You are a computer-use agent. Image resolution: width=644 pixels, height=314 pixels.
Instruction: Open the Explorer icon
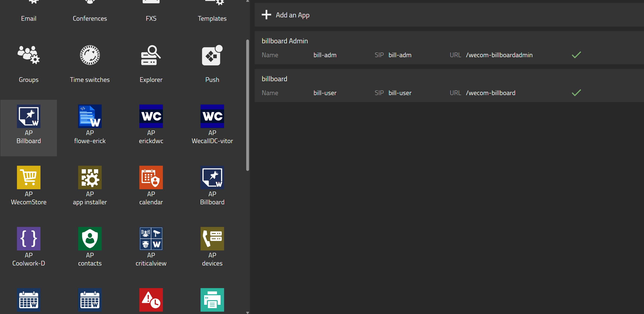151,55
